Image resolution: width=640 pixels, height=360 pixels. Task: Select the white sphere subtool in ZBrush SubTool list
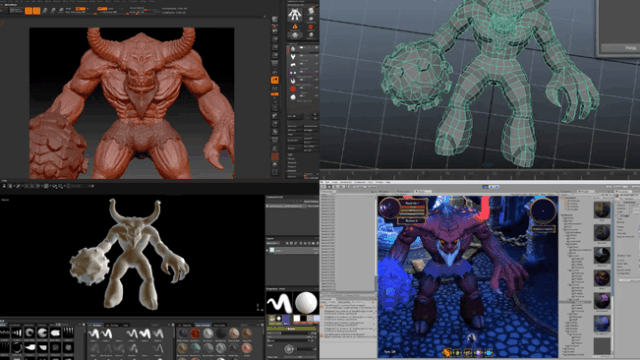(293, 97)
